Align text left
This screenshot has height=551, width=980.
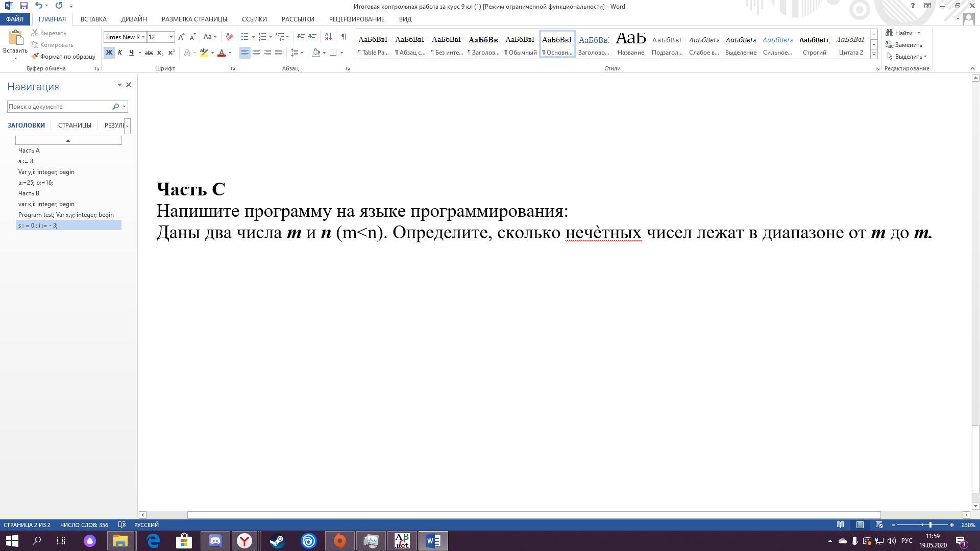click(x=245, y=53)
